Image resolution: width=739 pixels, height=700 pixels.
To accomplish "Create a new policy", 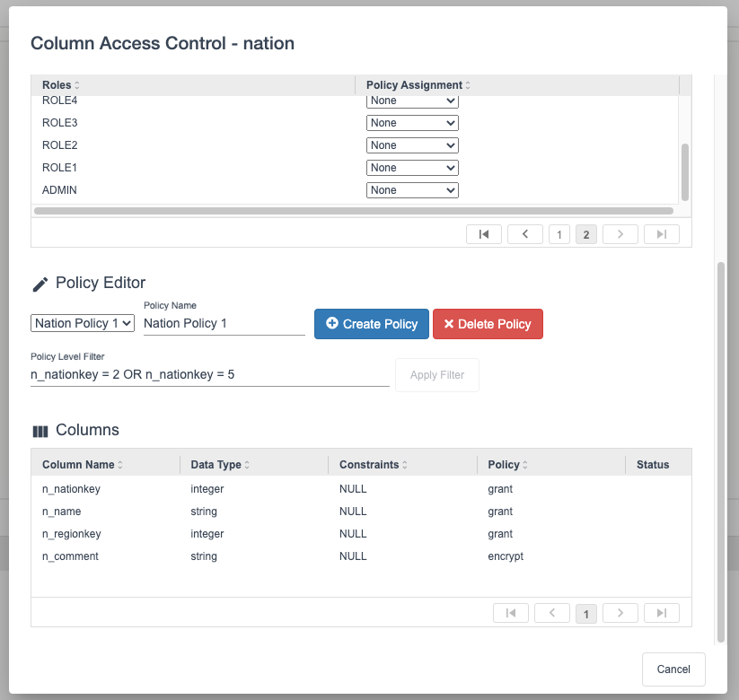I will 371,324.
